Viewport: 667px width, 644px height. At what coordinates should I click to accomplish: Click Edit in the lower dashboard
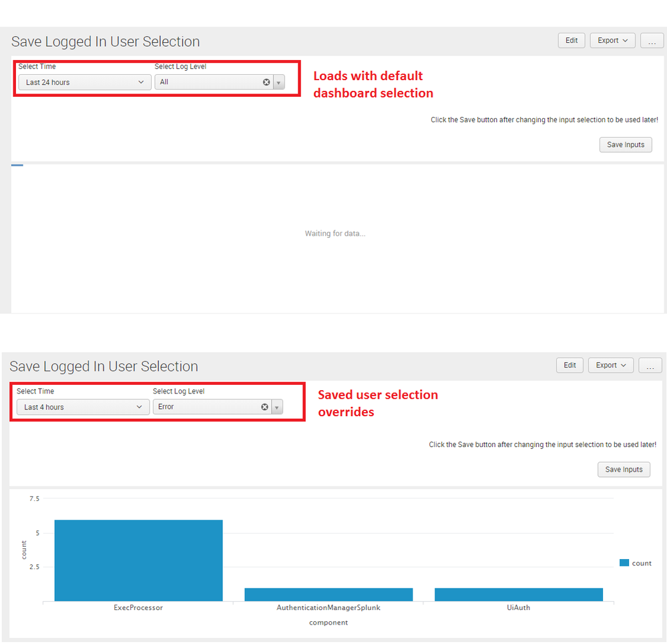point(570,365)
